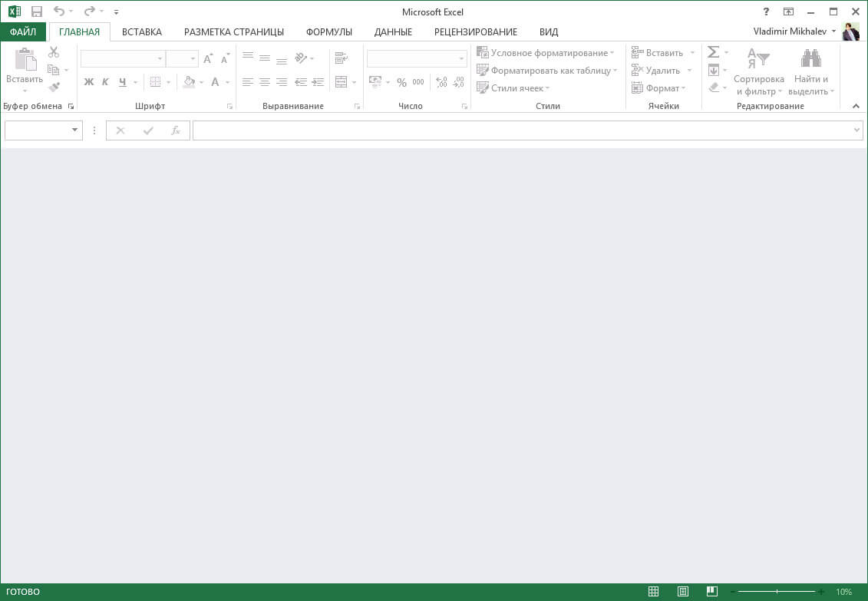Screen dimensions: 868x601
Task: Switch to Page Layout view in status bar
Action: pos(683,592)
